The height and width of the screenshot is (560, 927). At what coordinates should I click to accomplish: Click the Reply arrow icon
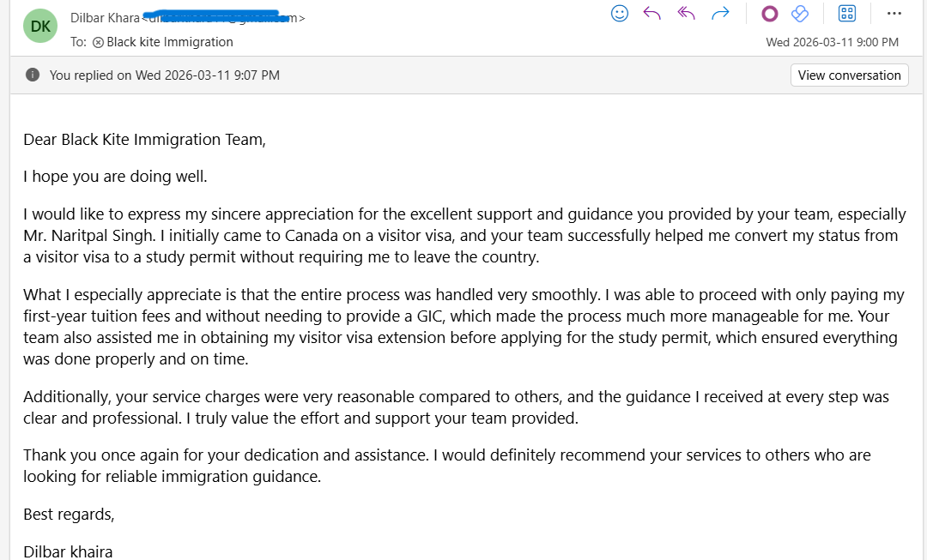[652, 13]
